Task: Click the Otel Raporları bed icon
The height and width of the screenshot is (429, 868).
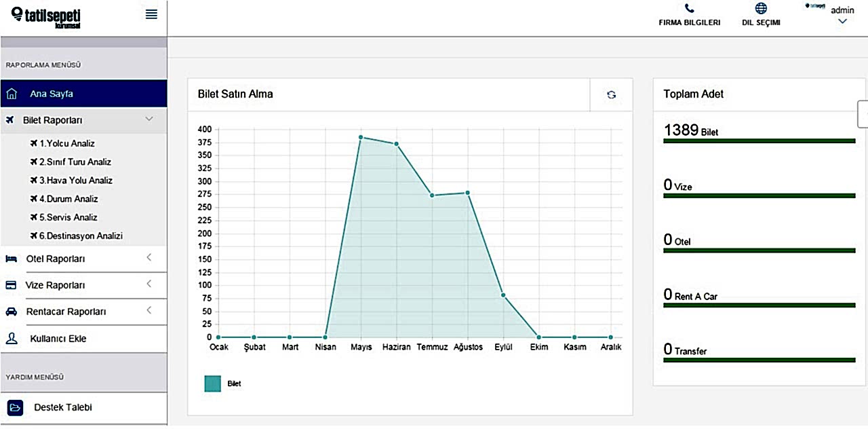Action: (x=11, y=259)
